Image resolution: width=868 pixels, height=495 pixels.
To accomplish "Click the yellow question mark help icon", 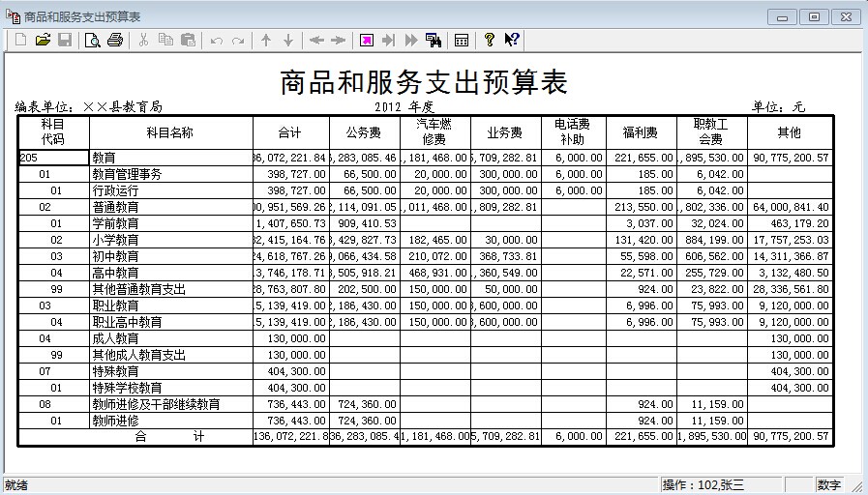I will [490, 40].
